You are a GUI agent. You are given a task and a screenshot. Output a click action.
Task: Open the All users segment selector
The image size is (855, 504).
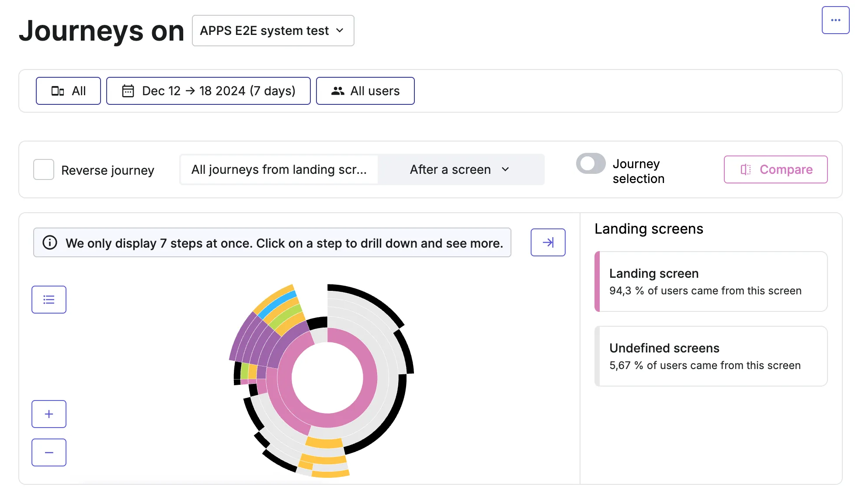[365, 91]
